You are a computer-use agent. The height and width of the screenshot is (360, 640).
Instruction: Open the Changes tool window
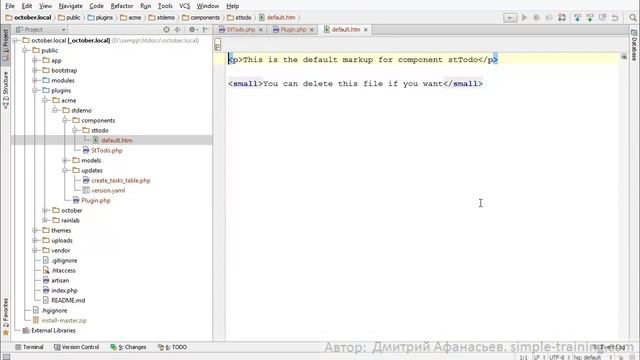(128, 347)
